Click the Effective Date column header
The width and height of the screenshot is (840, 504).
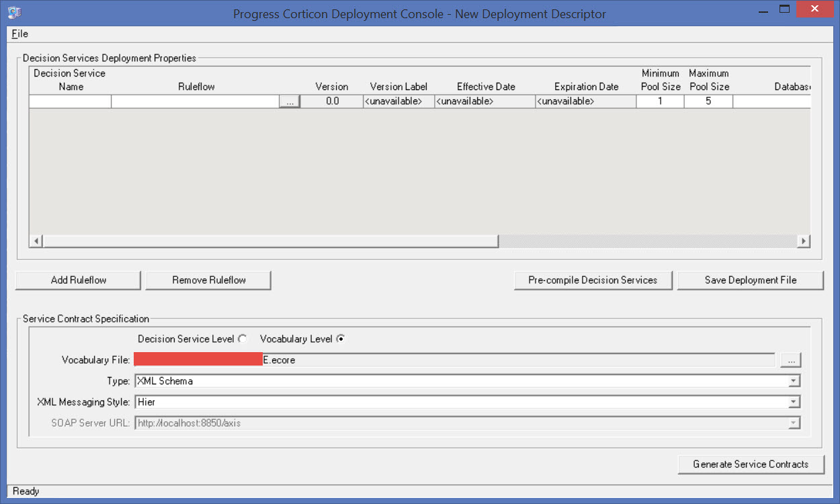coord(486,87)
